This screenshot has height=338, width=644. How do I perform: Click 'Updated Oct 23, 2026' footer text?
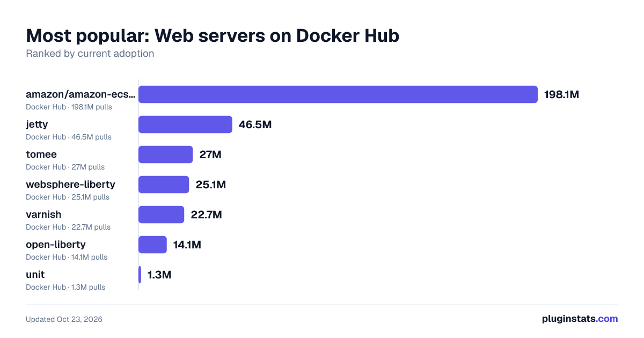tap(64, 319)
